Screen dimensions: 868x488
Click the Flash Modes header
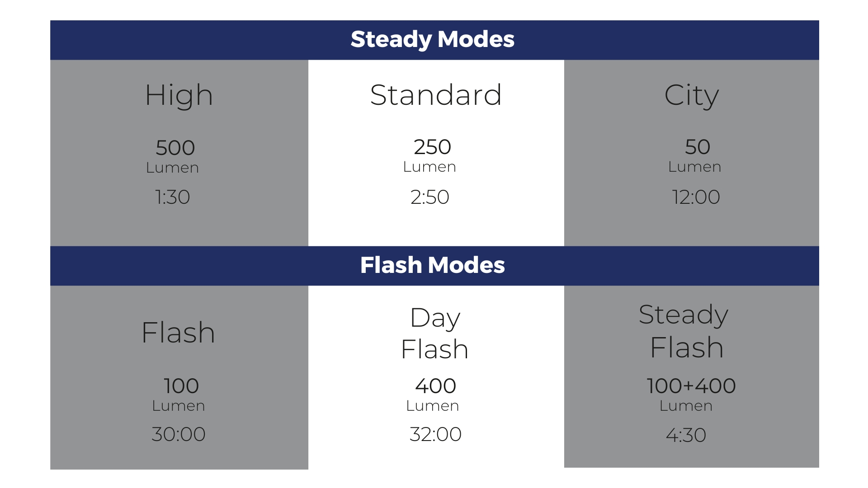click(x=433, y=265)
